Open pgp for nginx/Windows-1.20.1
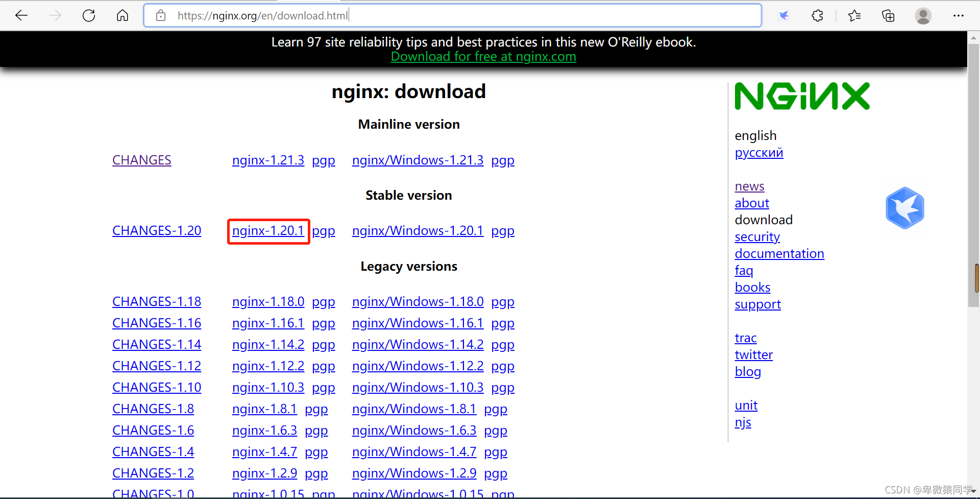Screen dimensions: 980x499 (x=503, y=231)
